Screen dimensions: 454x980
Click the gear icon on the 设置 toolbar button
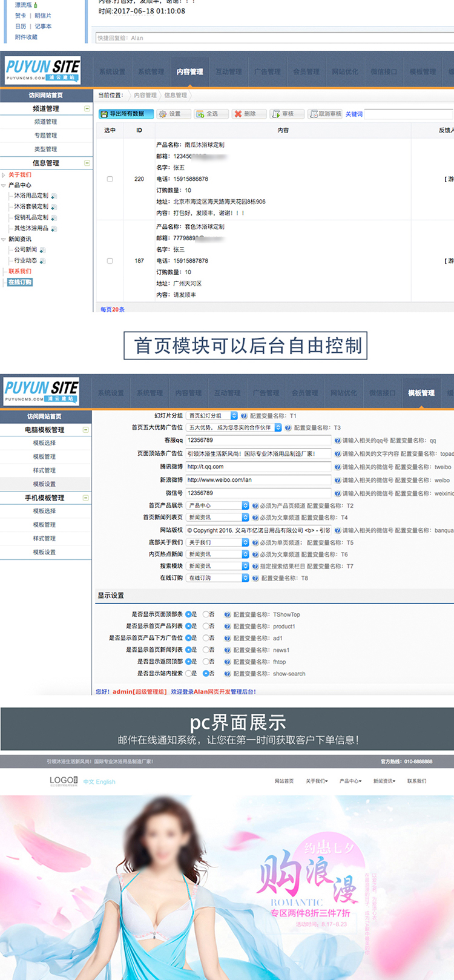pyautogui.click(x=162, y=114)
